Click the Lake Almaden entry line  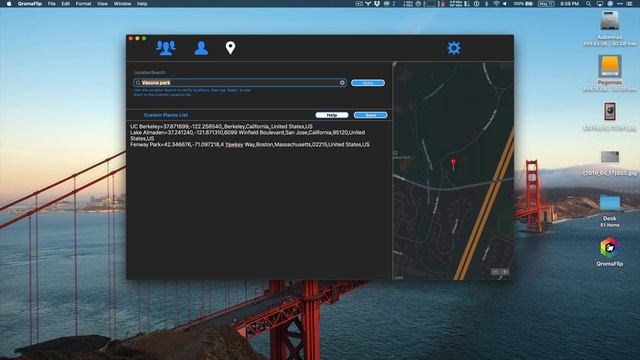pyautogui.click(x=247, y=136)
